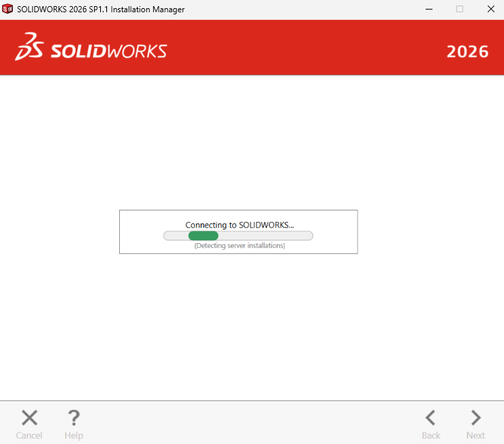Click the 'Connecting to SOLIDWORKS...' text

tap(240, 225)
